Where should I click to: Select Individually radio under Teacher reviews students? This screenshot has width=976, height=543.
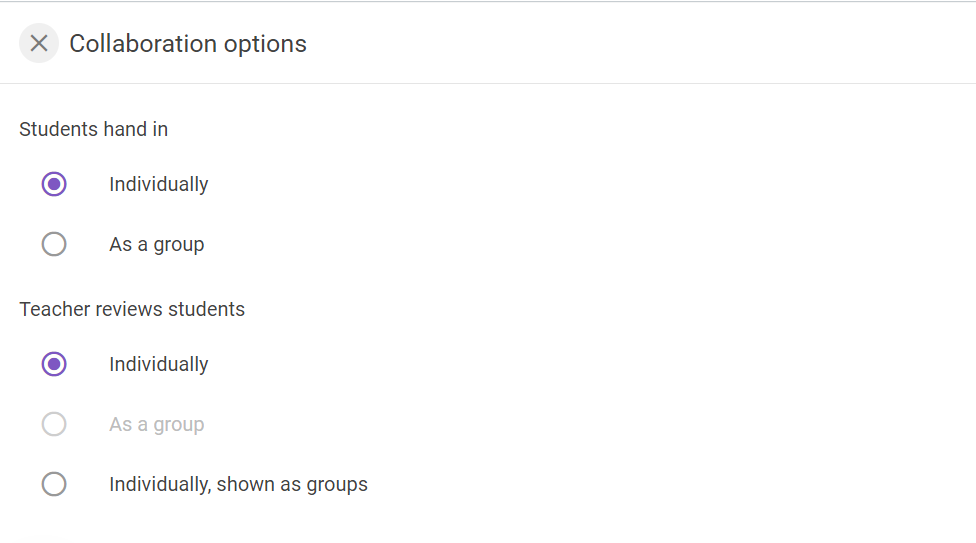(x=54, y=364)
